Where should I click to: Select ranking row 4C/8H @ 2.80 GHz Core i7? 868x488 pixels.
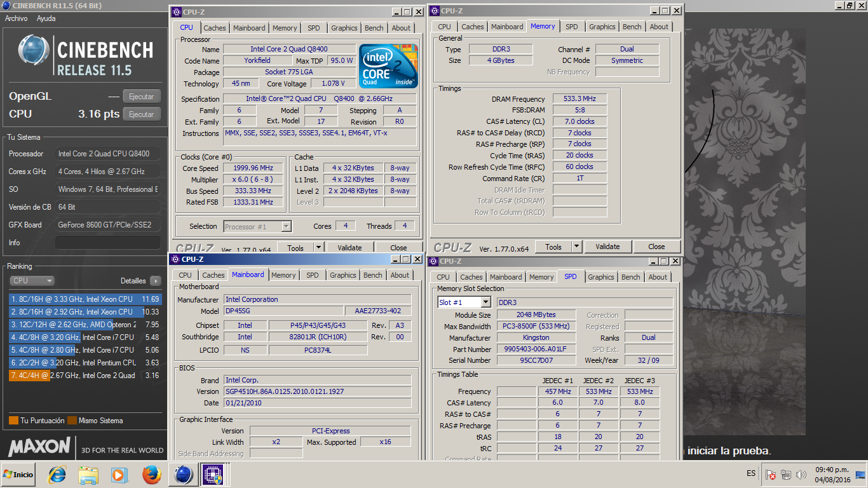86,350
